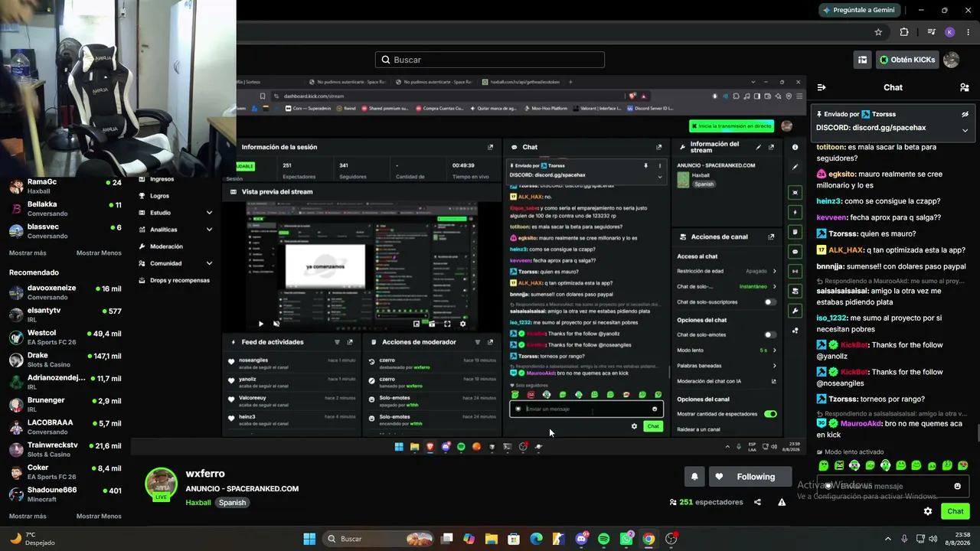Collapse recommended list with bottom Mostrar Menos
The width and height of the screenshot is (980, 551).
pos(99,516)
